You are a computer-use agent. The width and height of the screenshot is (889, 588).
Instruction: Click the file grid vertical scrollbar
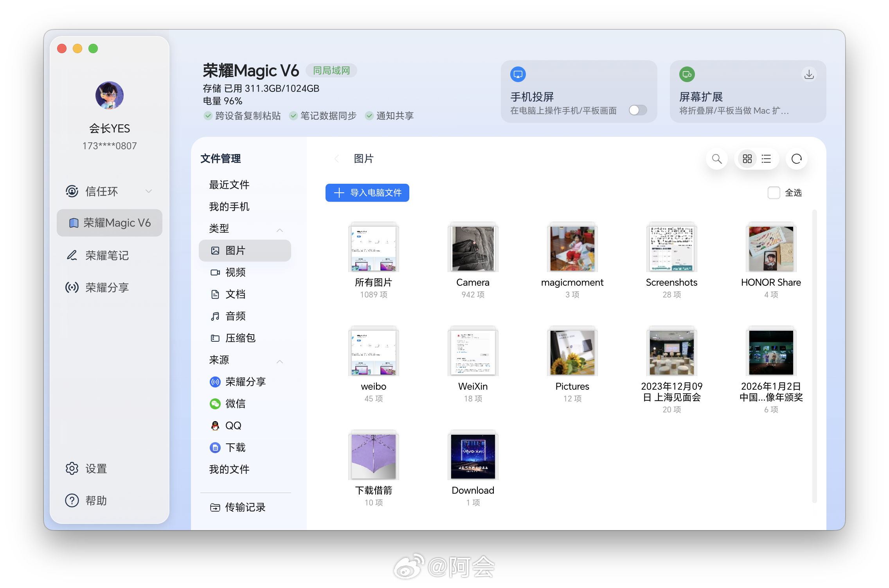(814, 356)
